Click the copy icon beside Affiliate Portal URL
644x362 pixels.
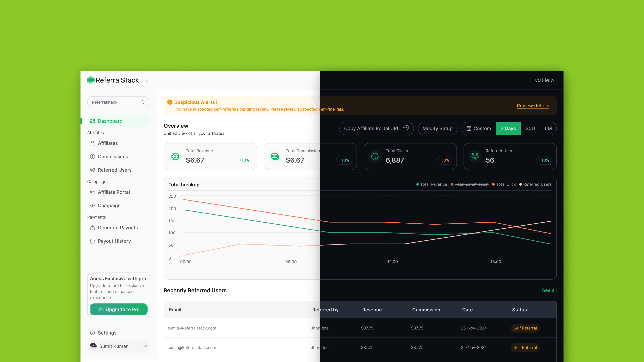pyautogui.click(x=406, y=128)
